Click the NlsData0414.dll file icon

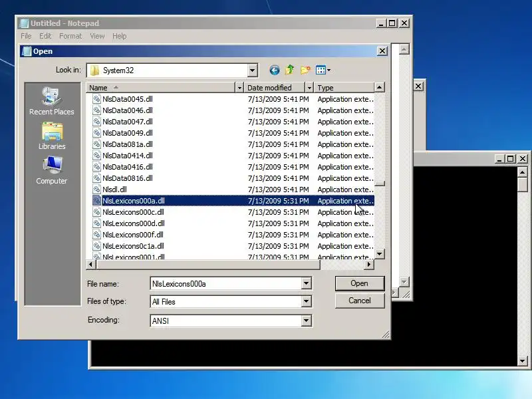point(97,156)
